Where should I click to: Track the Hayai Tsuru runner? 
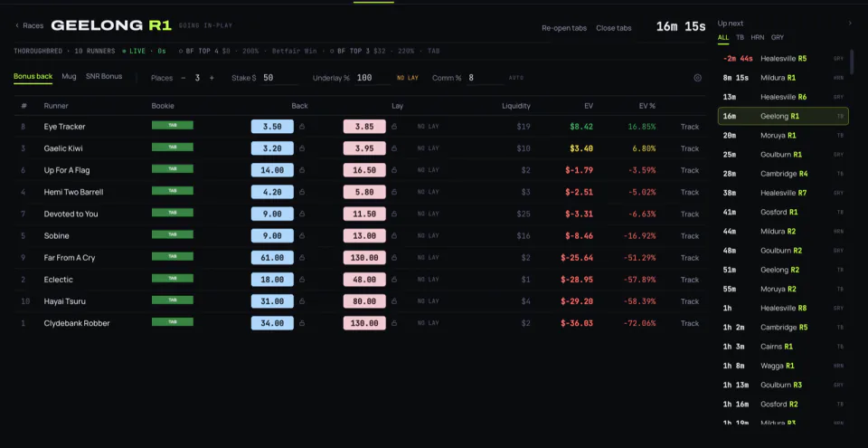point(690,301)
